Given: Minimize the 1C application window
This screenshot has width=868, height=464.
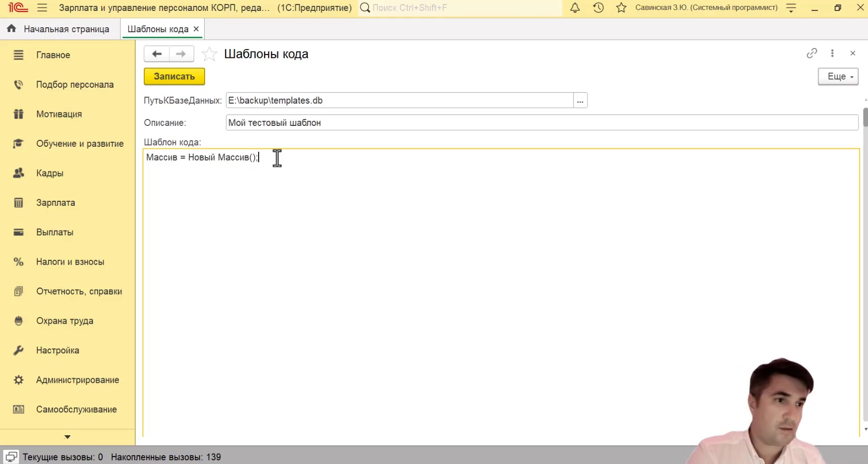Looking at the screenshot, I should click(814, 8).
